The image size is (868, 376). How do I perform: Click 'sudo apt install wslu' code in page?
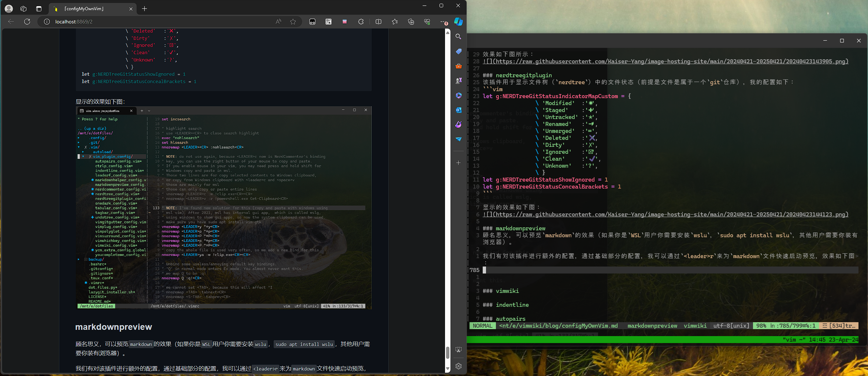(x=304, y=344)
